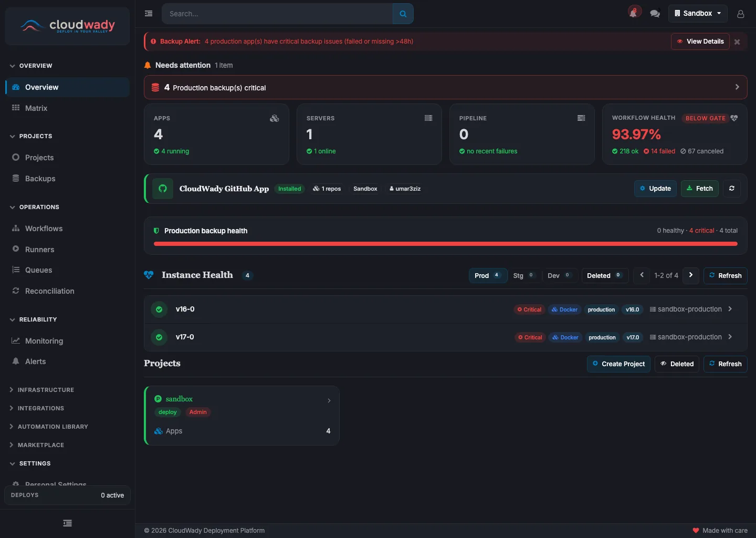The width and height of the screenshot is (756, 538).
Task: Click the Instance Health heartbeat icon
Action: (x=149, y=275)
